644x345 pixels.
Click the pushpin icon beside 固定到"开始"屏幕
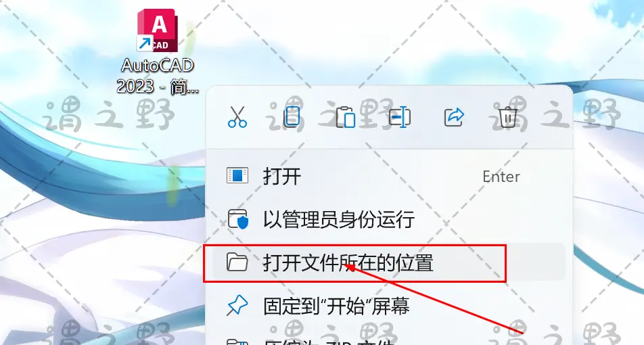(x=237, y=306)
